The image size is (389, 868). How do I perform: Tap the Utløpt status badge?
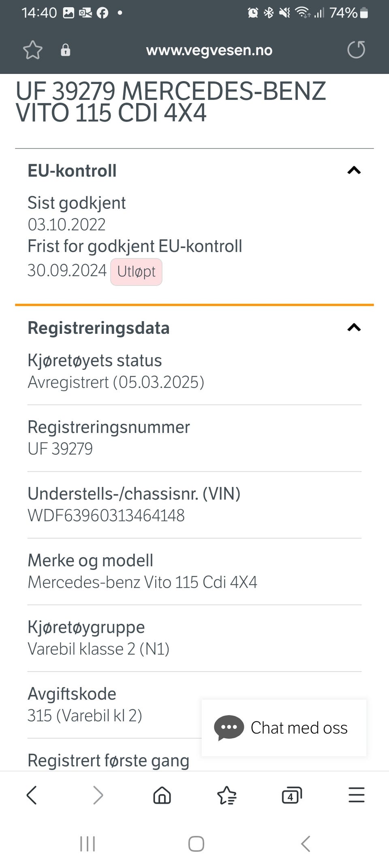136,272
